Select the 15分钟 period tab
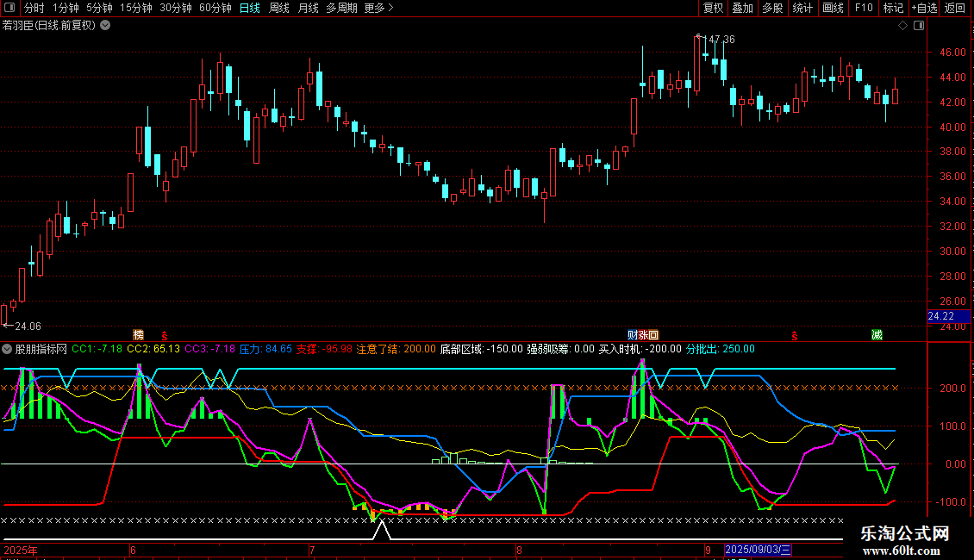The height and width of the screenshot is (560, 974). 135,8
